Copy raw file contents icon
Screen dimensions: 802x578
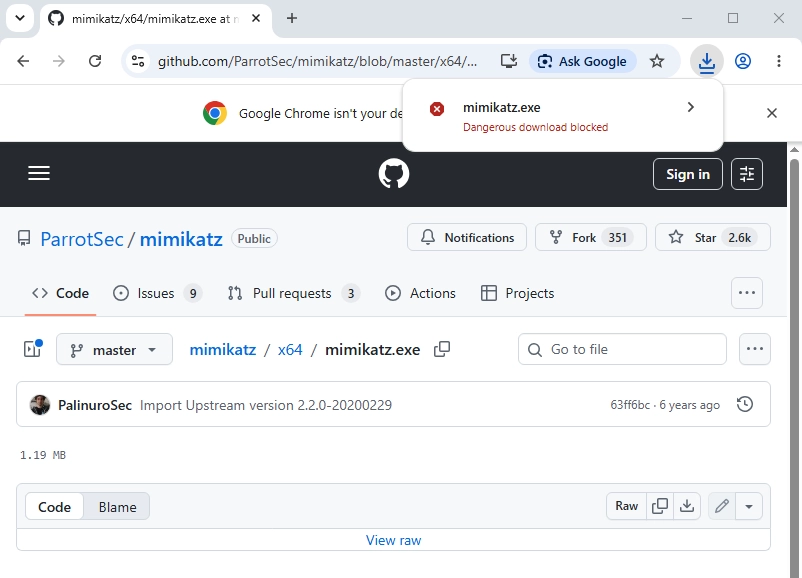coord(660,506)
